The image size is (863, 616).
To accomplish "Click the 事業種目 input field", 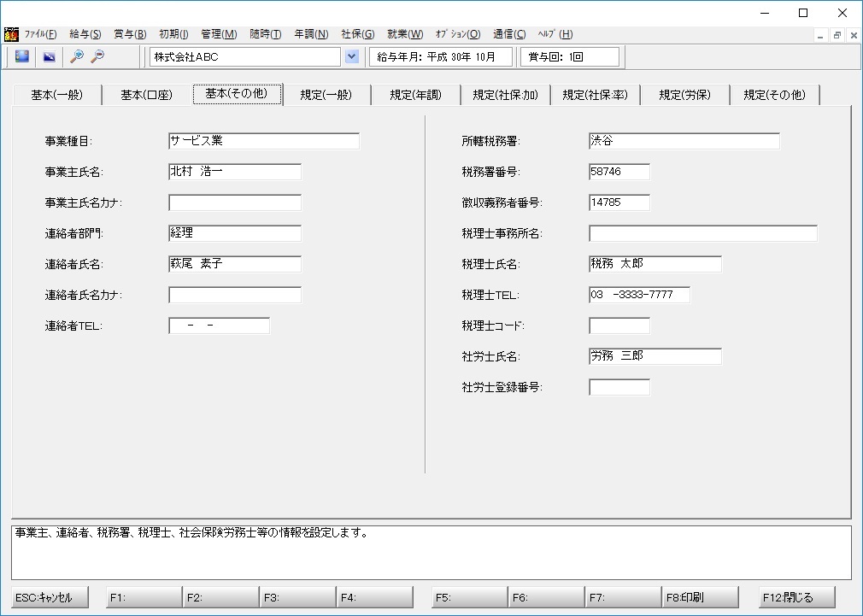I will point(264,141).
